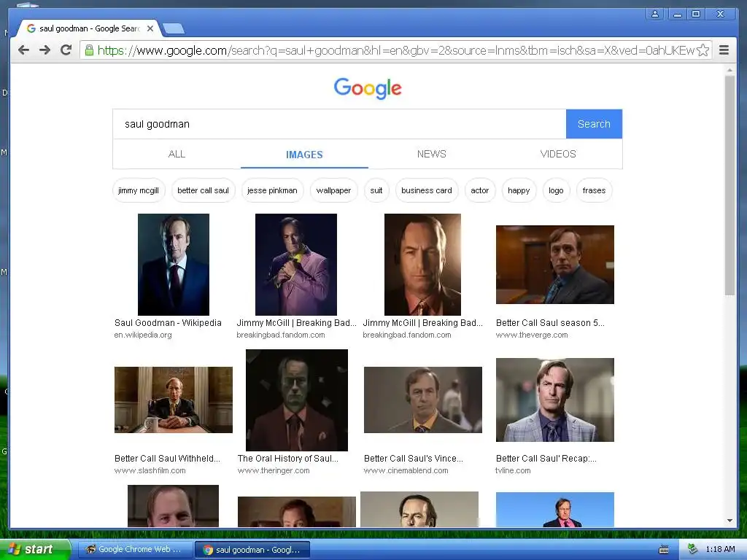Open Better Call Saul' Recap link
Image resolution: width=747 pixels, height=560 pixels.
pos(546,459)
